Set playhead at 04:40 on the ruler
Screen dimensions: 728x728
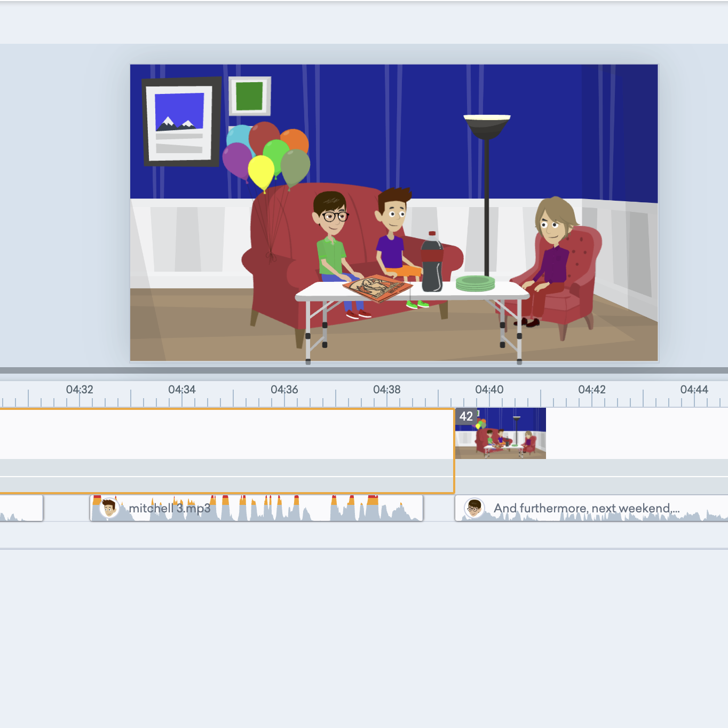point(489,390)
